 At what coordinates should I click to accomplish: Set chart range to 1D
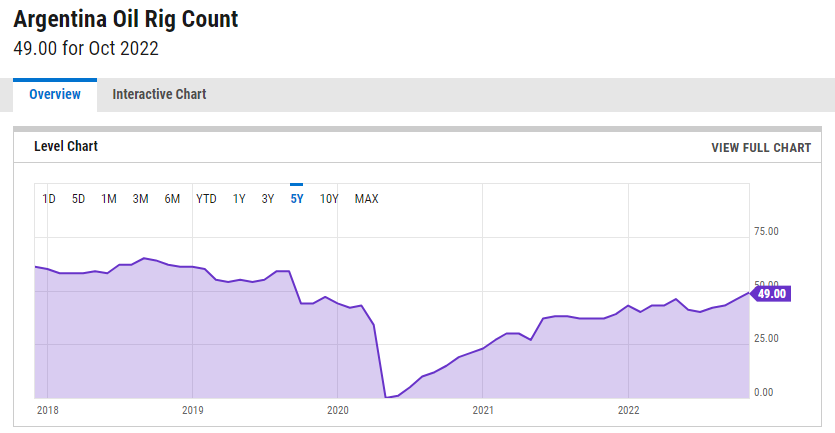[49, 198]
